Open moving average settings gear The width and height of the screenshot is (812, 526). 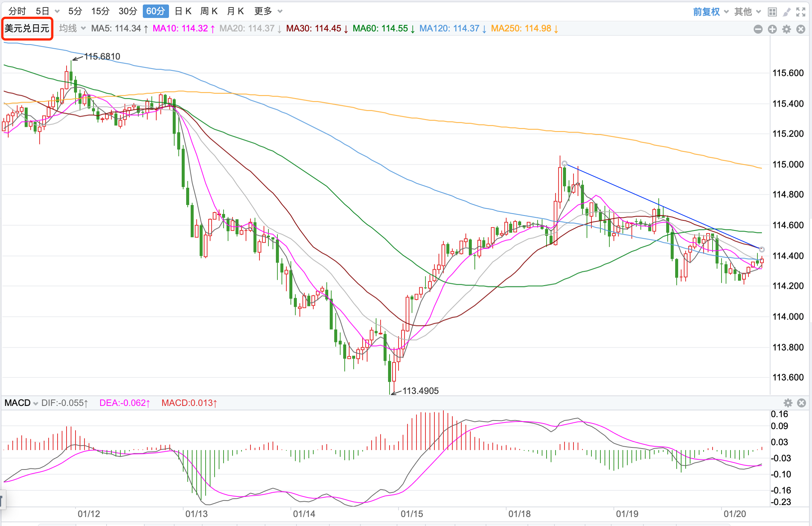[x=787, y=29]
